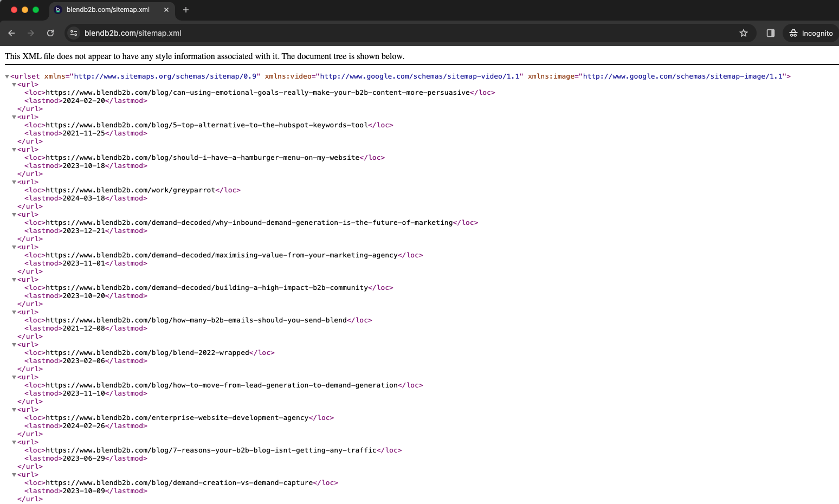Click the lastmod date 2024-03-18
The image size is (839, 504).
[x=83, y=198]
